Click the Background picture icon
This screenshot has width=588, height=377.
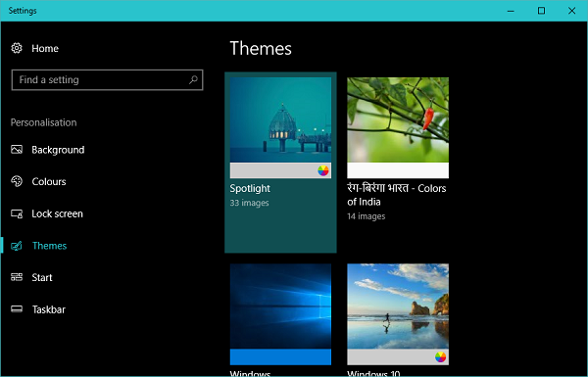(x=17, y=150)
